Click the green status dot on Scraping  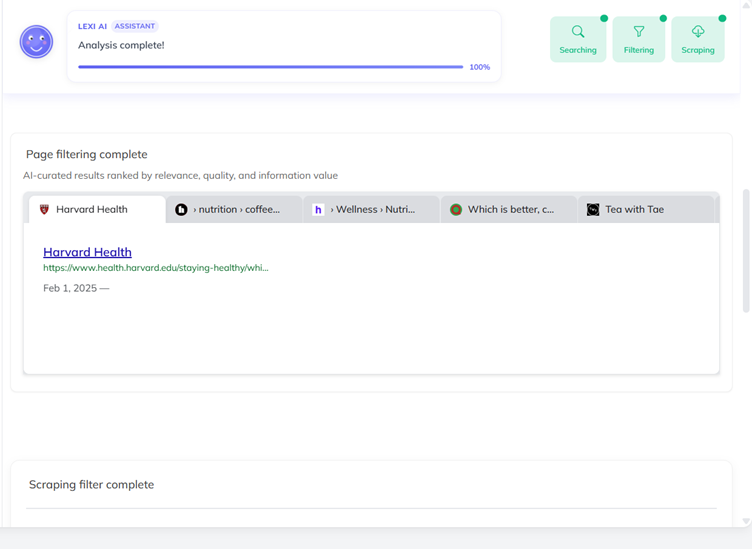722,18
